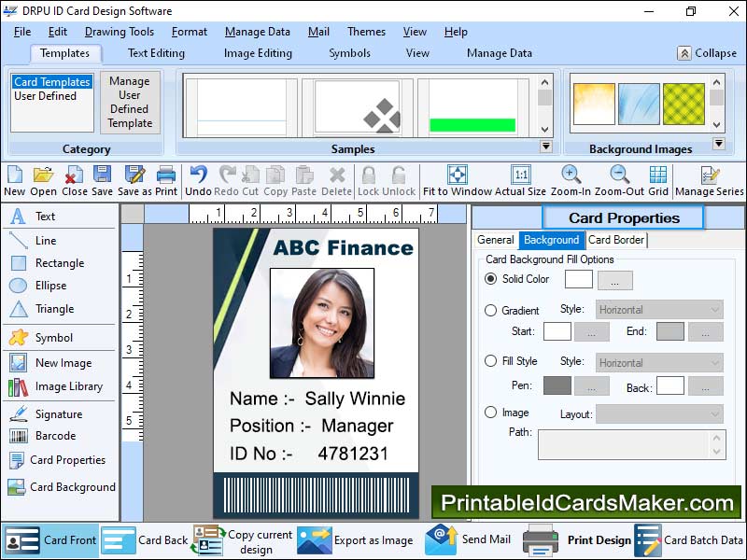Expand the Image Layout dropdown

point(659,413)
